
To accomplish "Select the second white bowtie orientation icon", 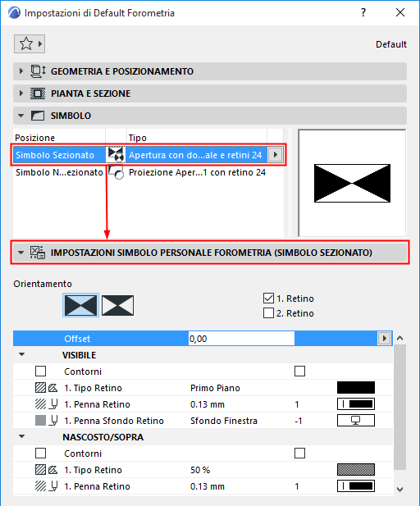I will pyautogui.click(x=117, y=305).
